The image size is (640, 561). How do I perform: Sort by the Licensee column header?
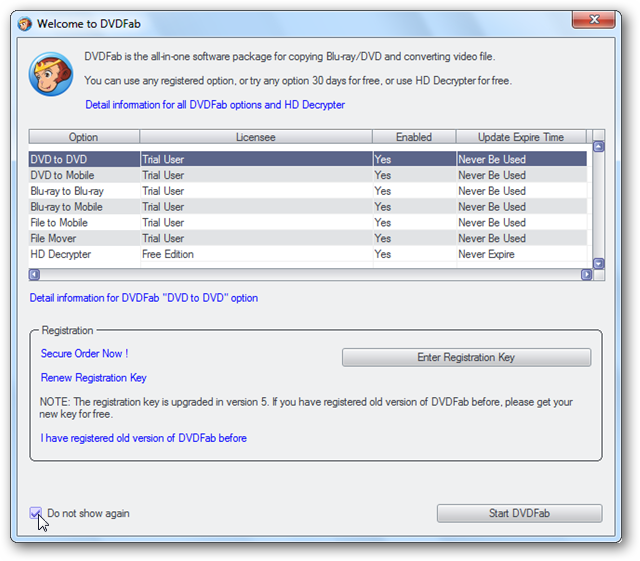coord(256,137)
